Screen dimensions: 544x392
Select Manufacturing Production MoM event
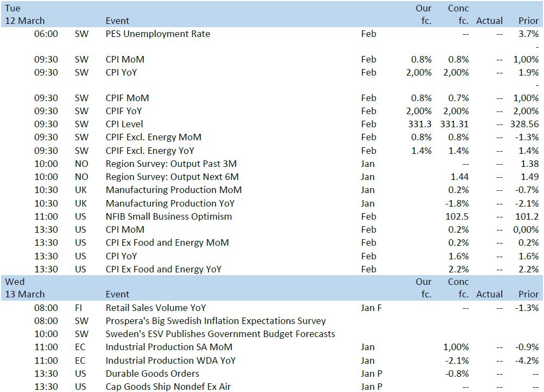(173, 190)
